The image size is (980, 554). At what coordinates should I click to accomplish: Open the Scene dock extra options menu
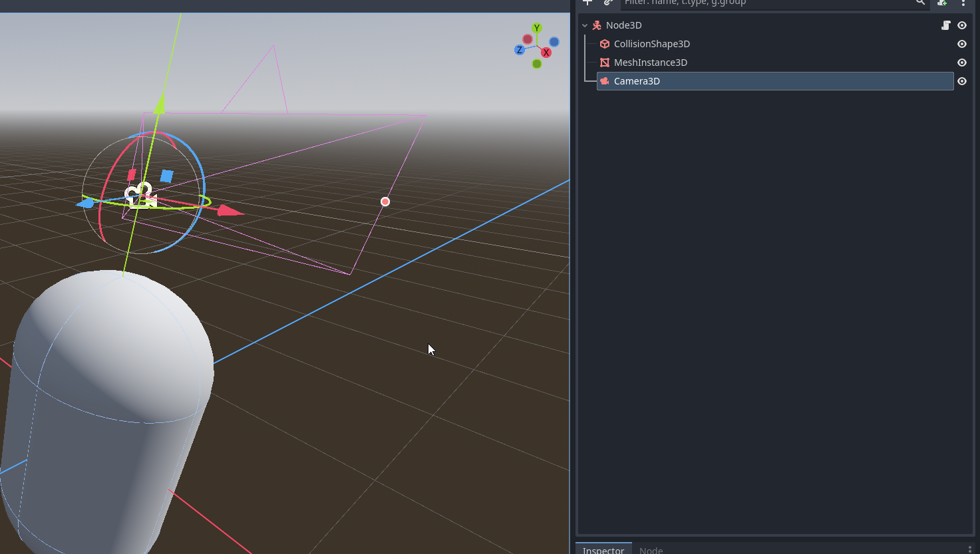[x=963, y=3]
